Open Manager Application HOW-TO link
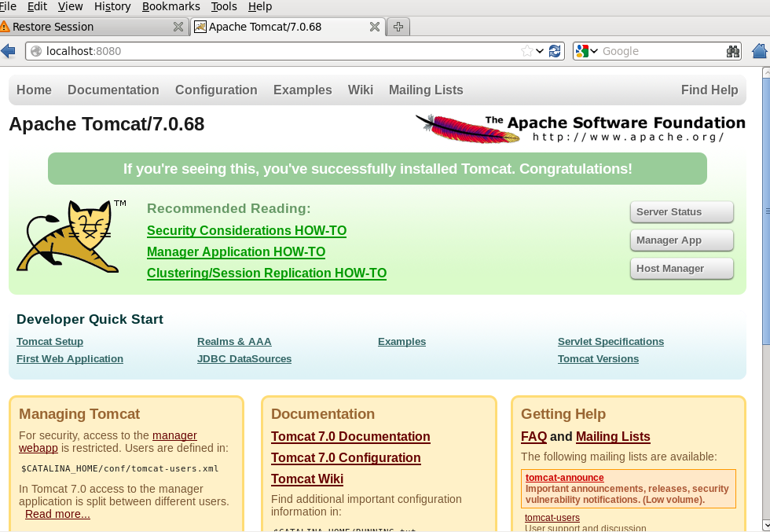 [x=236, y=251]
